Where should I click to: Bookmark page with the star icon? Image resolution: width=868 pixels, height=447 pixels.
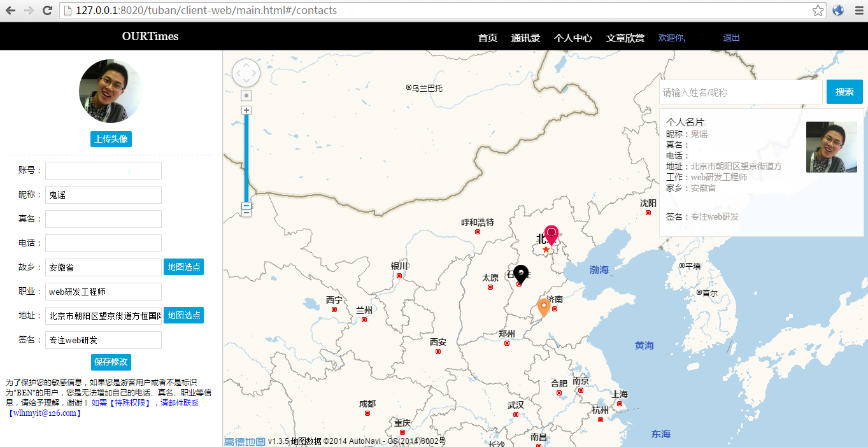[818, 10]
